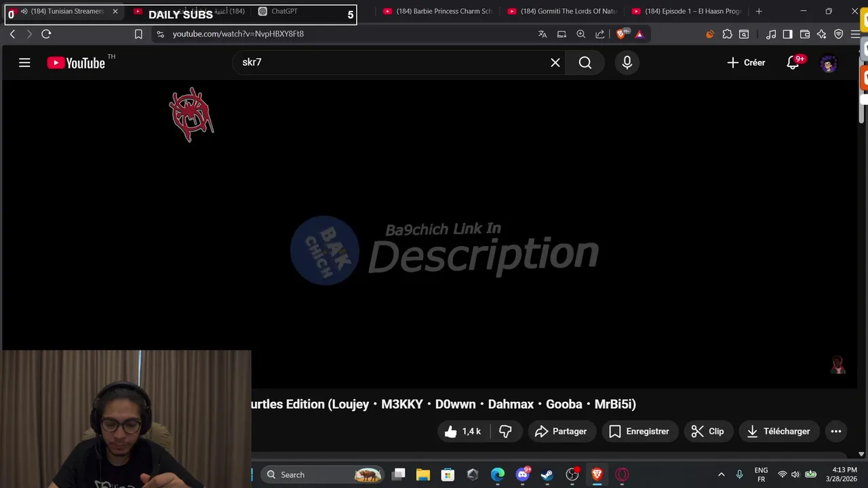The height and width of the screenshot is (488, 868).
Task: Open Steam from the taskbar
Action: [x=547, y=474]
